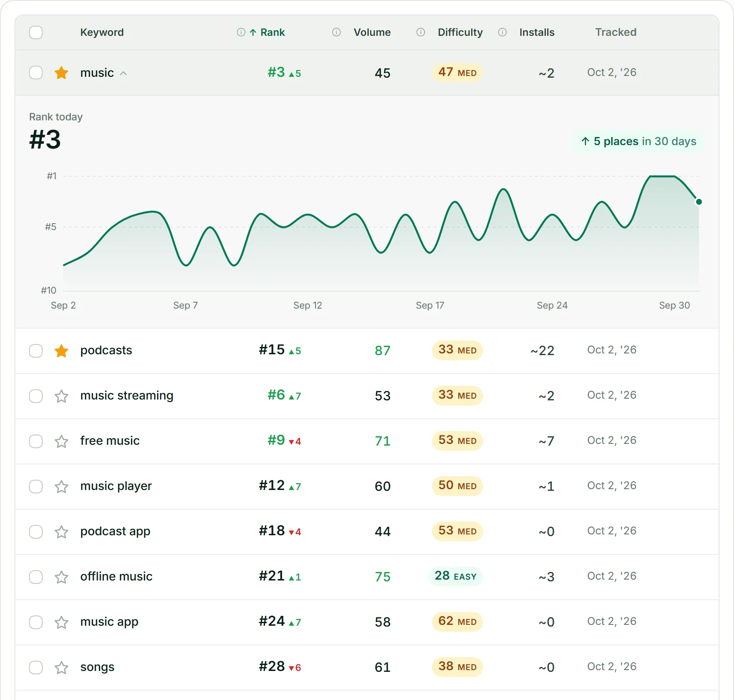Check the free music row checkbox
This screenshot has width=734, height=700.
click(36, 441)
